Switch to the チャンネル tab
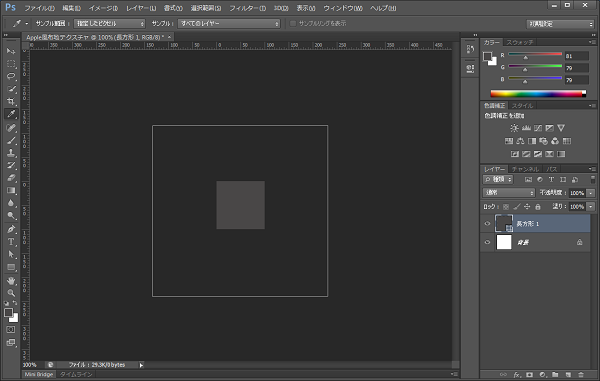Image resolution: width=600 pixels, height=381 pixels. pos(525,169)
